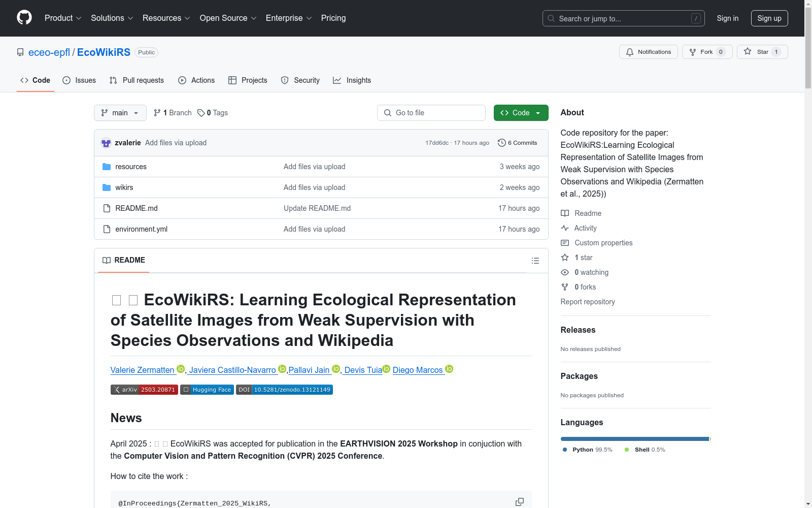Click the Python language color bar
This screenshot has width=812, height=508.
point(635,439)
